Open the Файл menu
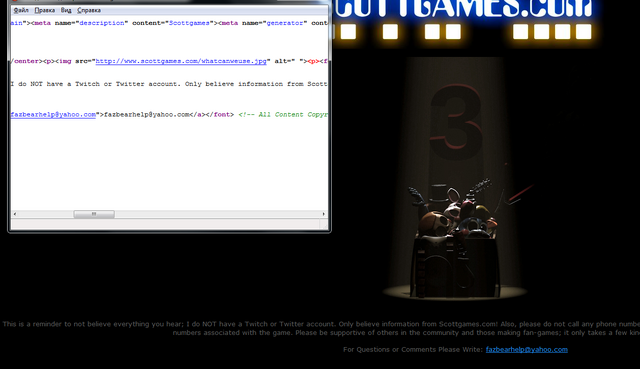 21,10
